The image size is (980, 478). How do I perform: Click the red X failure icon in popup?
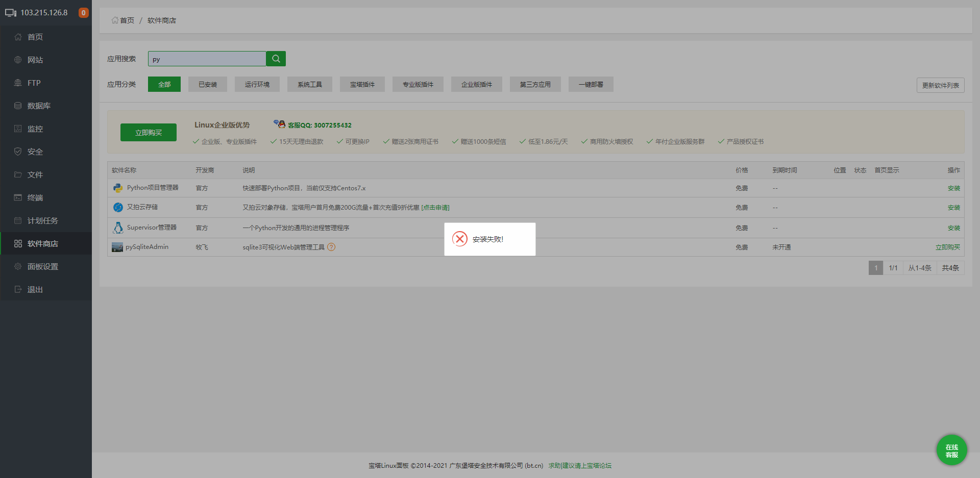[460, 239]
